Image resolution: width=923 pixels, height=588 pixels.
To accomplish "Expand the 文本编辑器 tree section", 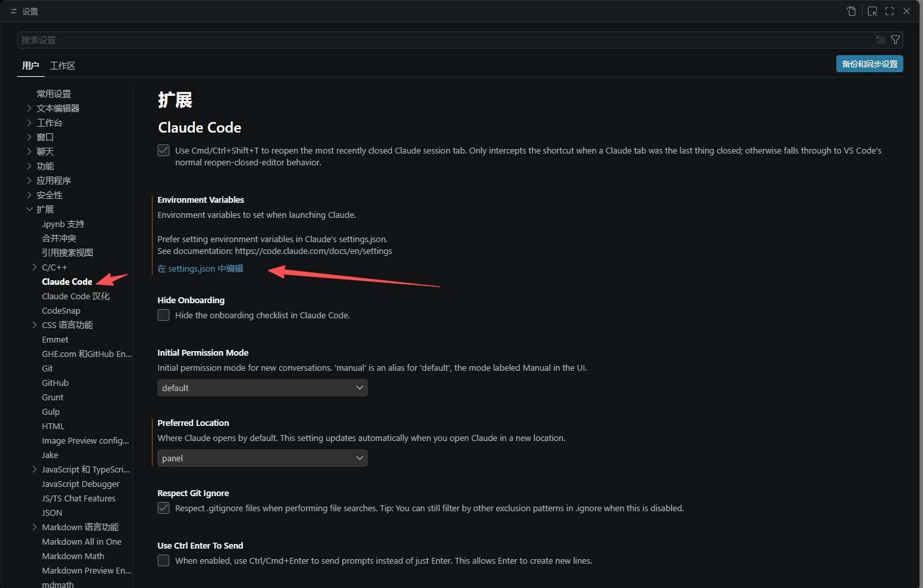I will pos(29,108).
